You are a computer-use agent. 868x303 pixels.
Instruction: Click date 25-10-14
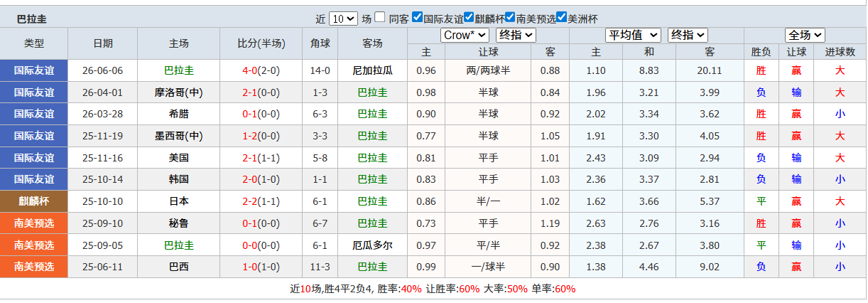point(103,179)
